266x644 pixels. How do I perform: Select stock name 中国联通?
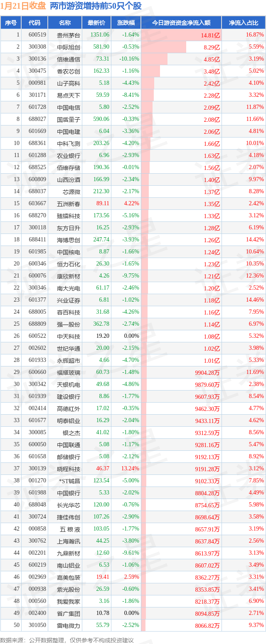(69, 445)
